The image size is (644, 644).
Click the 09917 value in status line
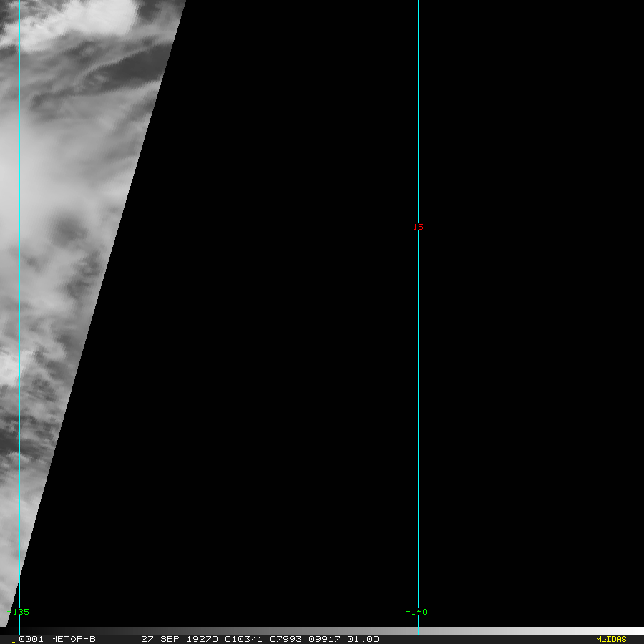click(324, 639)
